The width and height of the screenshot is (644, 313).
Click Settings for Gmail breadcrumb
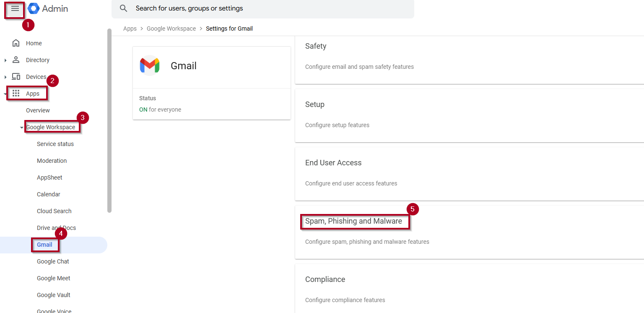coord(229,29)
